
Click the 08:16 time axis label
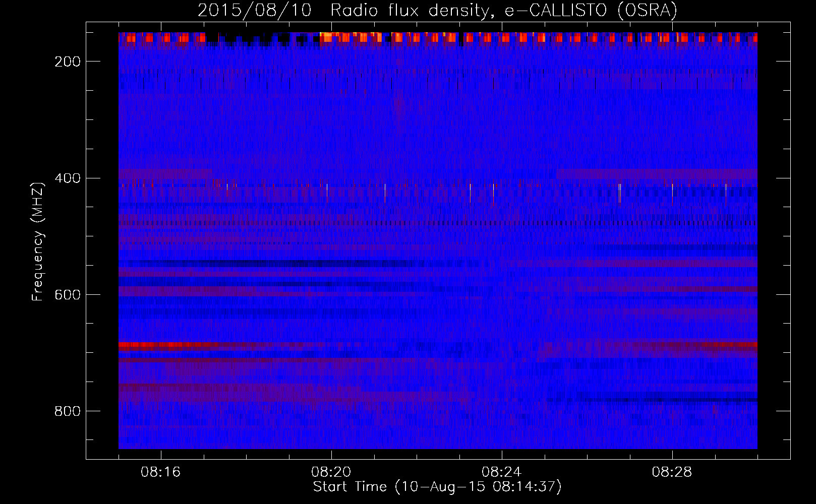click(x=161, y=472)
